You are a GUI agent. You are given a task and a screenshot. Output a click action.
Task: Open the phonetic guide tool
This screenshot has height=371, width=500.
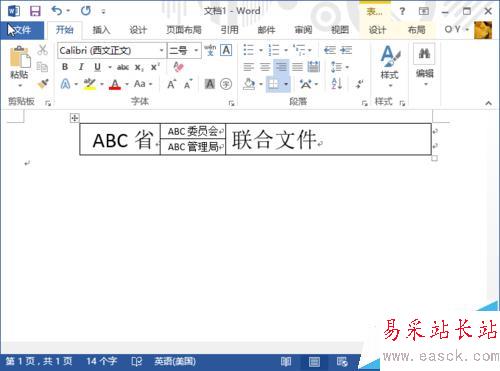tap(210, 50)
